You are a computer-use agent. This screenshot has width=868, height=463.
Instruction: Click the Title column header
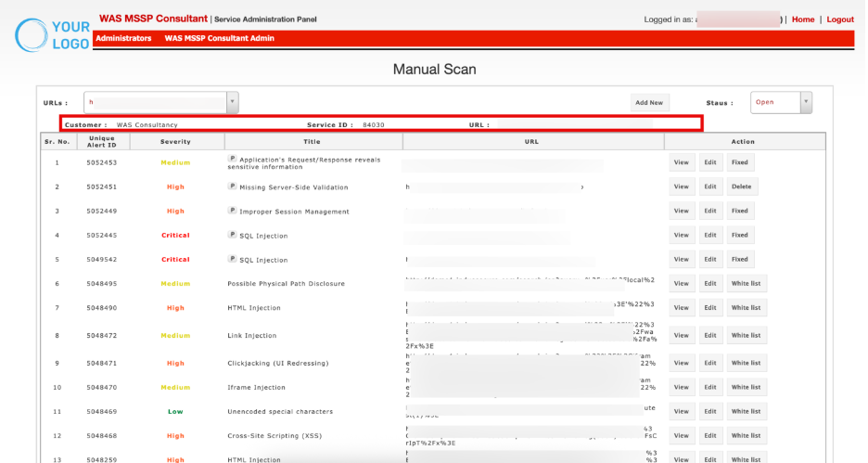click(x=312, y=142)
